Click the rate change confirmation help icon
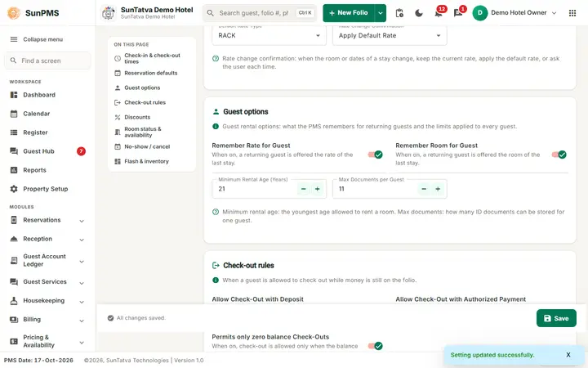 216,59
